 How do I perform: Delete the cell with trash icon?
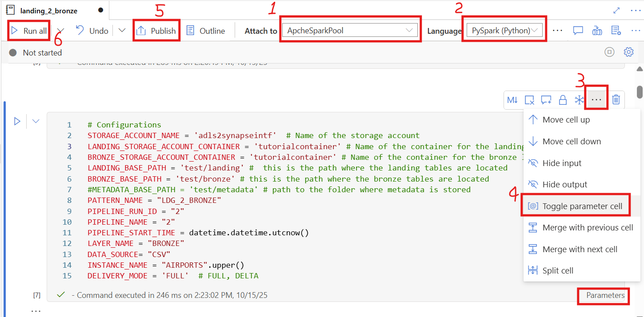[x=616, y=100]
